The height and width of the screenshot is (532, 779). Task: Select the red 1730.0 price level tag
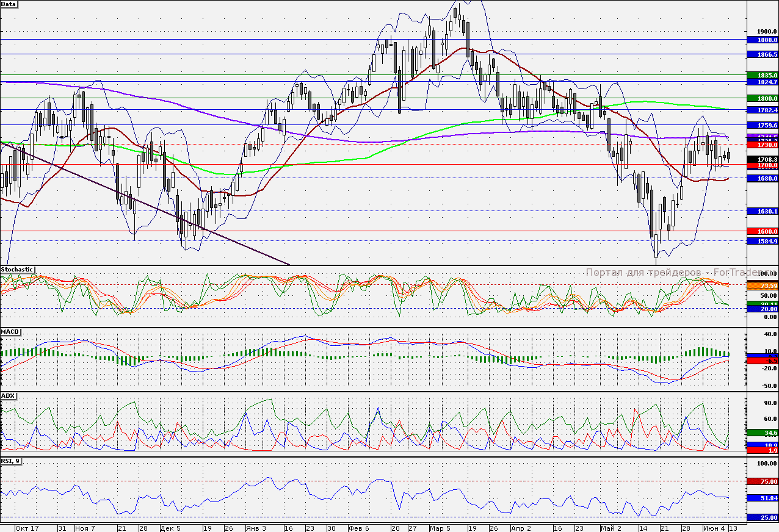pyautogui.click(x=763, y=145)
